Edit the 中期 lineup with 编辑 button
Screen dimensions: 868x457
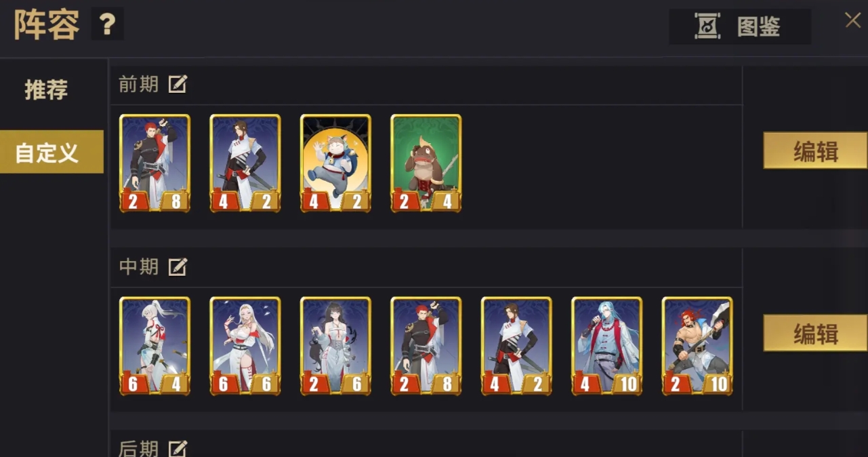[815, 333]
